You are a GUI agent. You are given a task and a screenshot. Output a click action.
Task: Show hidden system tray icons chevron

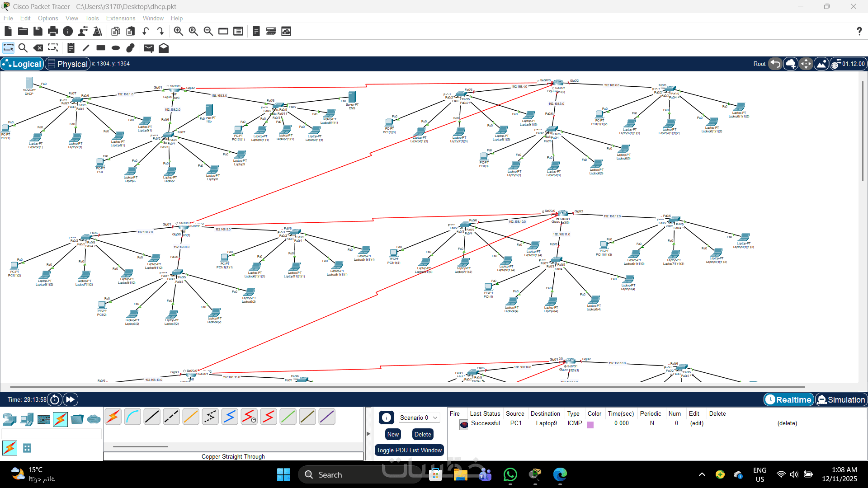(x=702, y=474)
